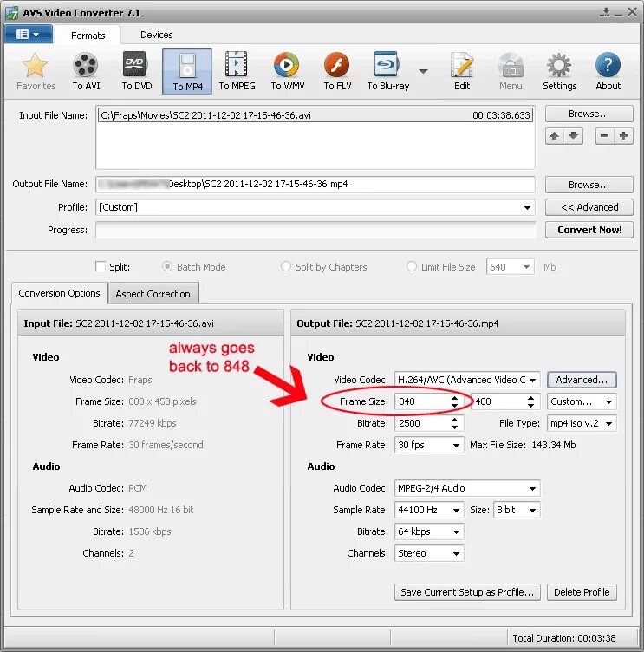Decrease frame height value 480
Image resolution: width=644 pixels, height=652 pixels.
(x=531, y=406)
